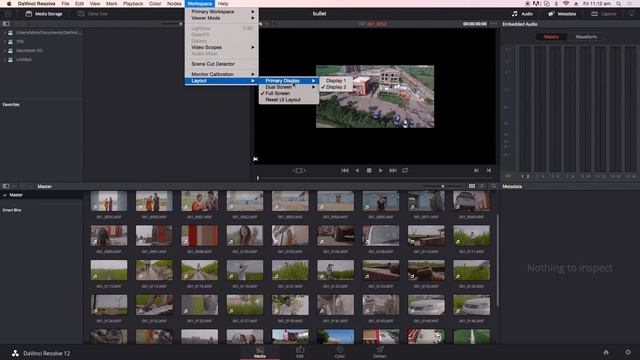Screen dimensions: 640x360
Task: Open the Apple menu
Action: pos(9,4)
